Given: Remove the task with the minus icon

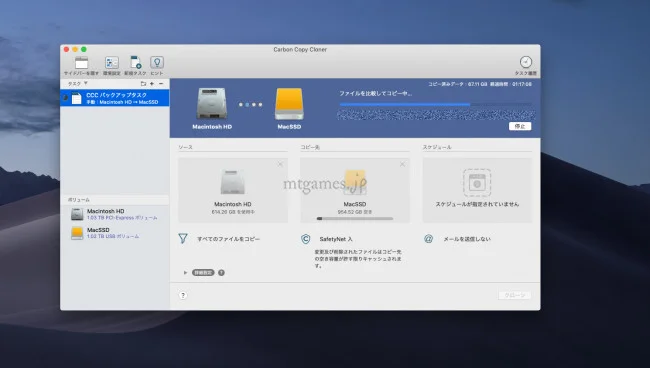Looking at the screenshot, I should click(x=161, y=84).
